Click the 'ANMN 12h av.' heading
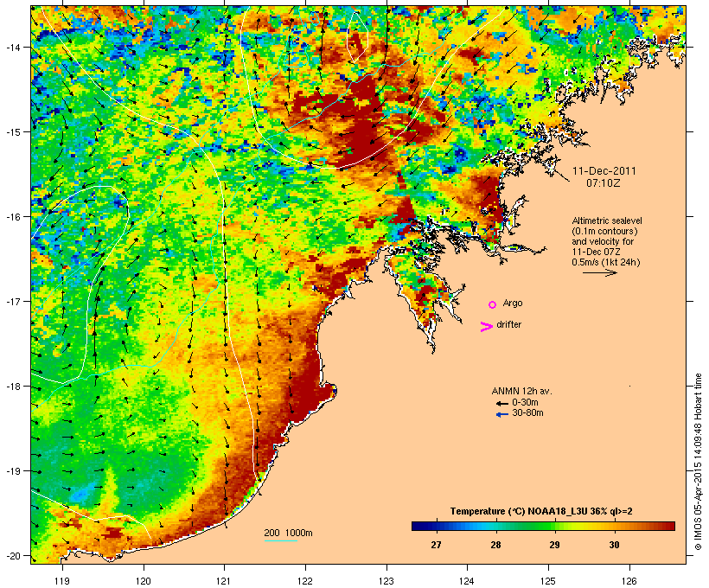Viewport: 709px width, 588px height. tap(521, 391)
